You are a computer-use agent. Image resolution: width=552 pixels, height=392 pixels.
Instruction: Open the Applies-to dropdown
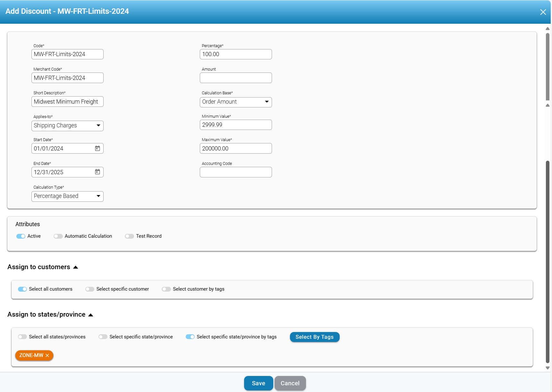[x=67, y=125]
